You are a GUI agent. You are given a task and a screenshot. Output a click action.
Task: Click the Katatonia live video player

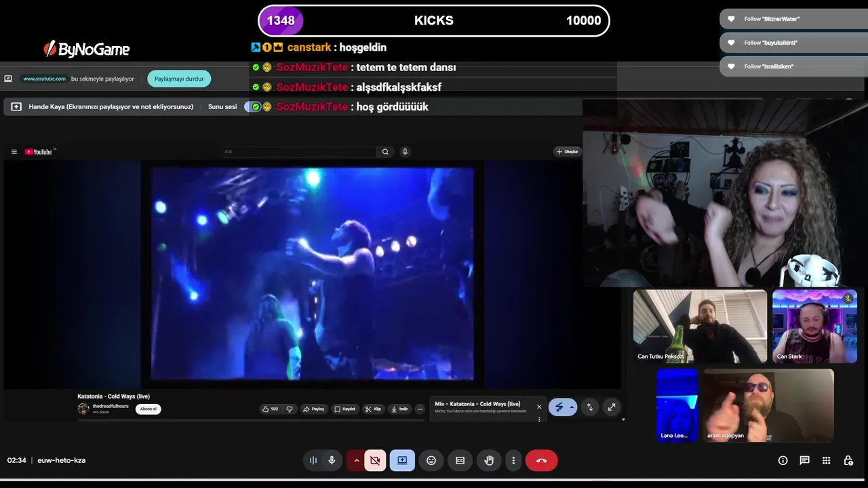click(313, 274)
